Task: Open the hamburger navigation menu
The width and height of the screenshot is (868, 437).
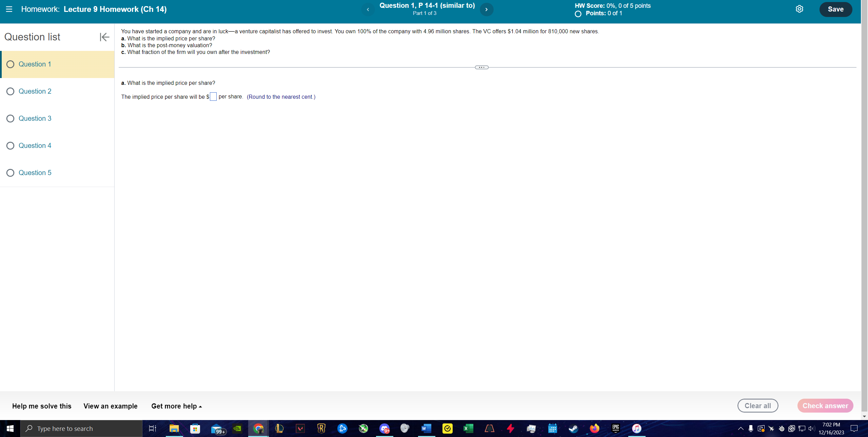Action: (9, 9)
